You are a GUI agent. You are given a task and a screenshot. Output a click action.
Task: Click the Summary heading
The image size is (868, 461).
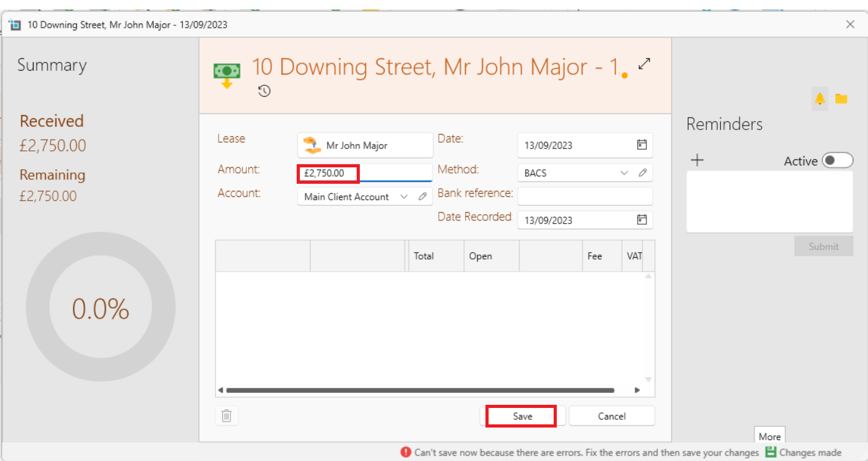coord(52,65)
